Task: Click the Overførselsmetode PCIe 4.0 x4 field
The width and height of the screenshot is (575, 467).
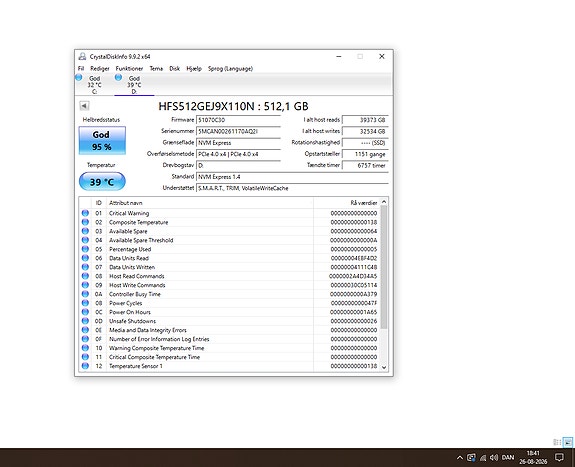Action: [238, 154]
